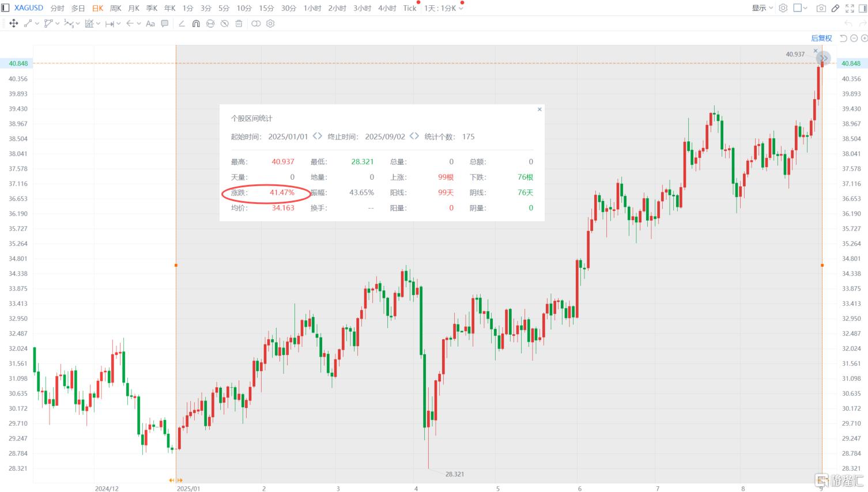Click the 后复权 adjustment link
The image size is (868, 492).
coord(821,38)
